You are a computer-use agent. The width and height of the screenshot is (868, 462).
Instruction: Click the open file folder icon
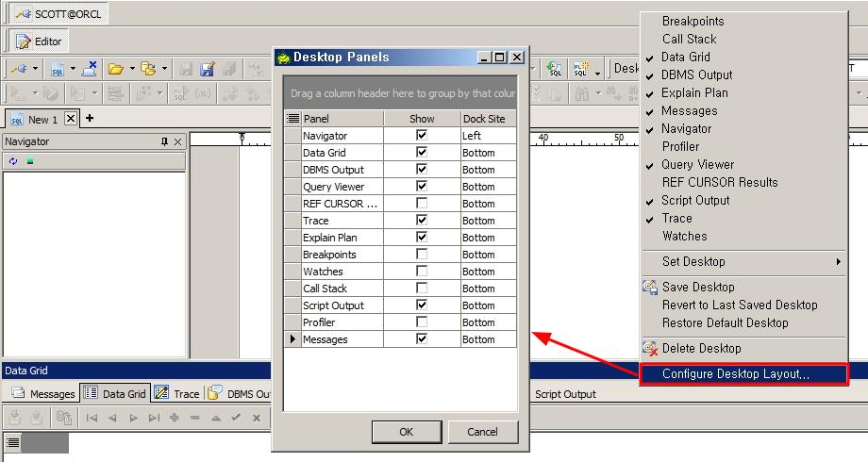point(115,69)
